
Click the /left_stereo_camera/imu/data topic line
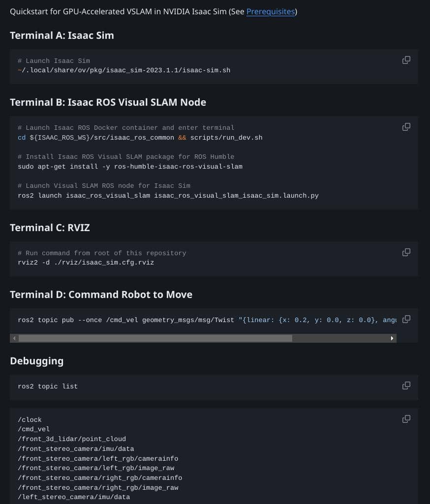coord(74,497)
